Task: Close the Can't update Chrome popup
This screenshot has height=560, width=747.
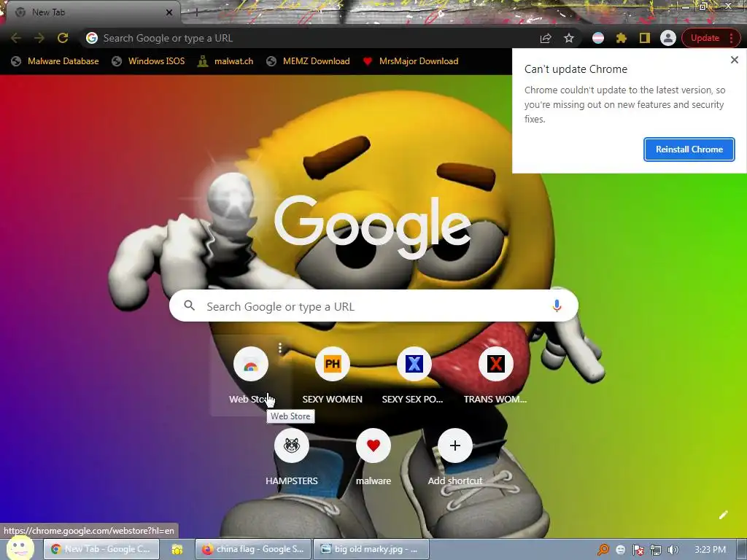Action: pos(734,60)
